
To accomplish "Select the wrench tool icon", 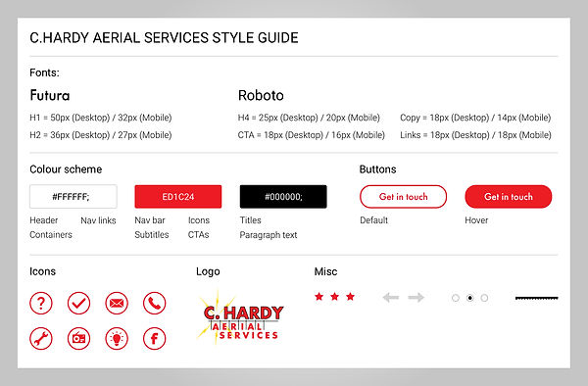I will [41, 338].
